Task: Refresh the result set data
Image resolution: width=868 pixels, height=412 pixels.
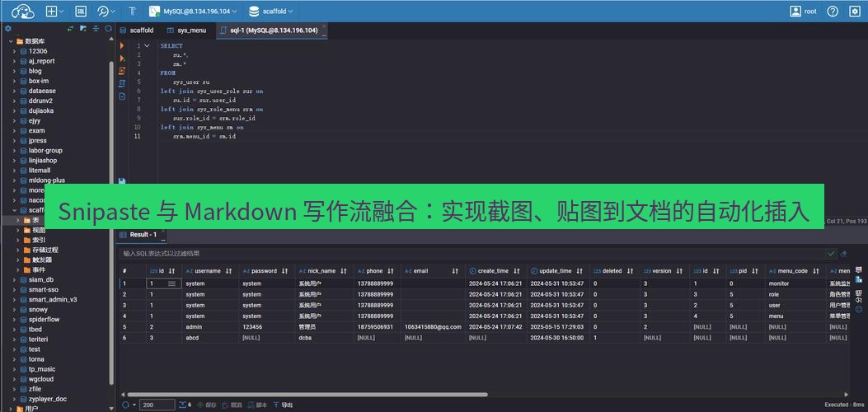Action: pyautogui.click(x=125, y=405)
